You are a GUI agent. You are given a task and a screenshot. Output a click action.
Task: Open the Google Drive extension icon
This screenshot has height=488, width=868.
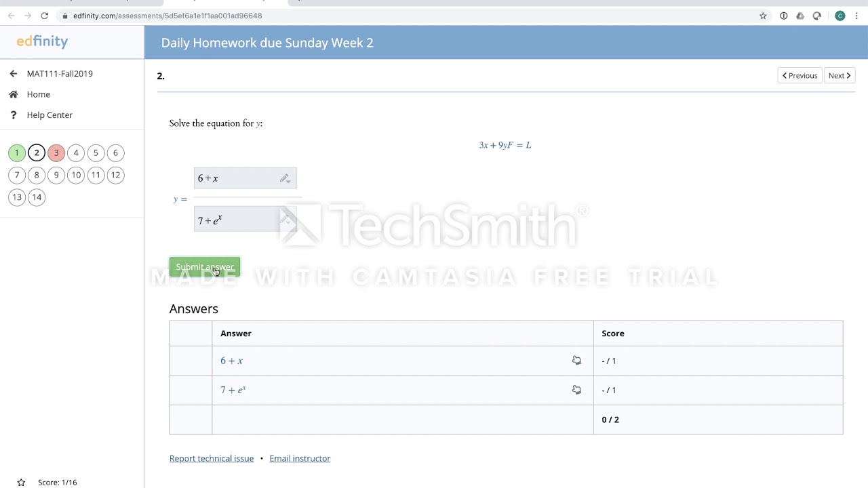800,16
